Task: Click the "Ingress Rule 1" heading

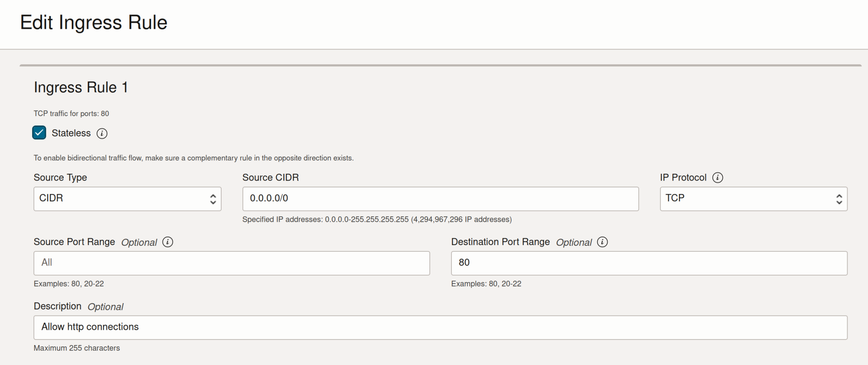Action: 81,87
